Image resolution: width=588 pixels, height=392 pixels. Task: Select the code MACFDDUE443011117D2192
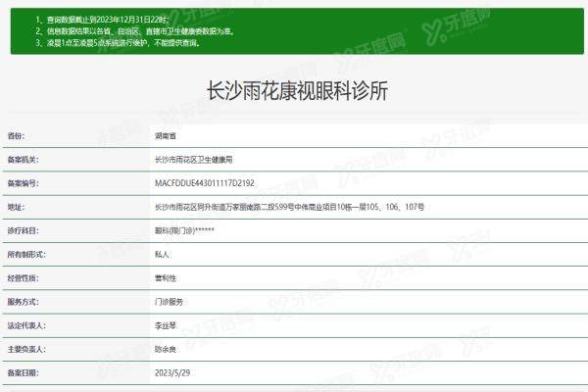pyautogui.click(x=205, y=183)
